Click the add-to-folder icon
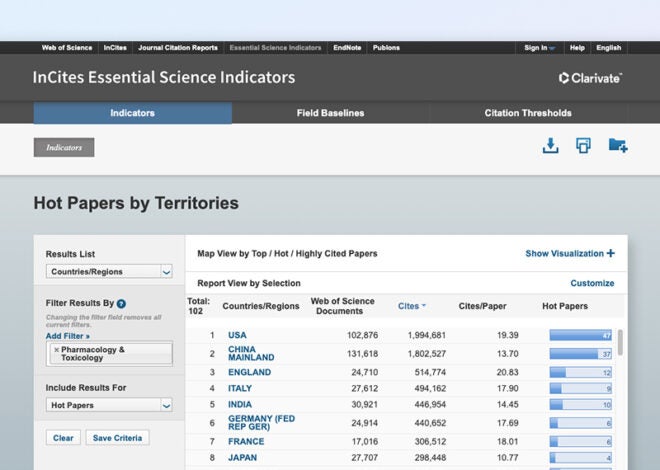The width and height of the screenshot is (660, 470). pos(618,146)
